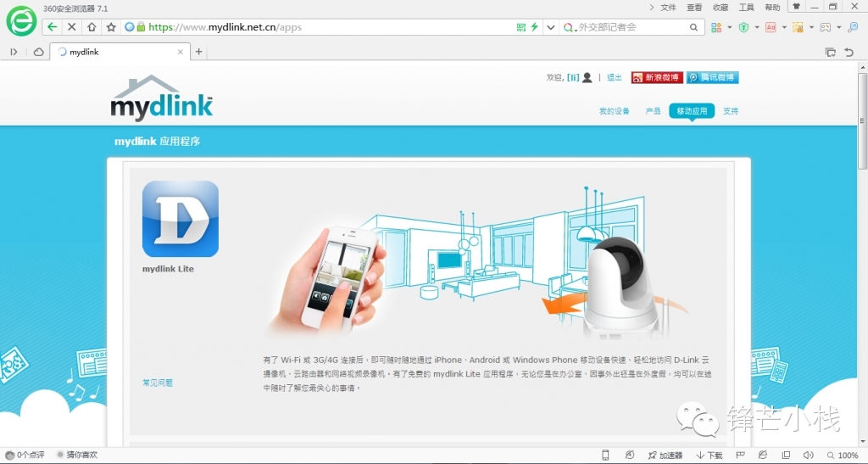This screenshot has height=464, width=868.
Task: Go to 我的设备 navigation item
Action: pyautogui.click(x=615, y=111)
